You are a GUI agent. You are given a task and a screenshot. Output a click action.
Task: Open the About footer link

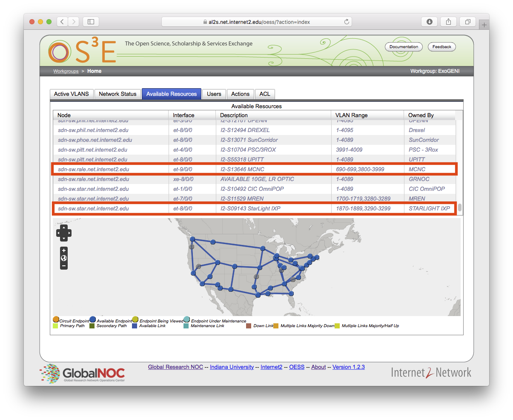click(x=318, y=367)
